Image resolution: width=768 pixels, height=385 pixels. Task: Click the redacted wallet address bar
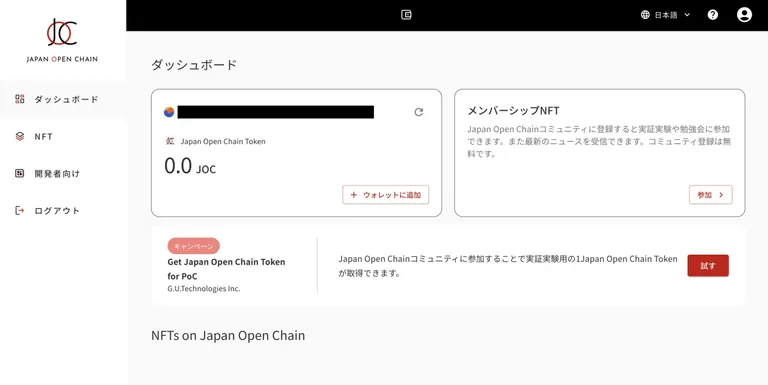click(x=275, y=112)
